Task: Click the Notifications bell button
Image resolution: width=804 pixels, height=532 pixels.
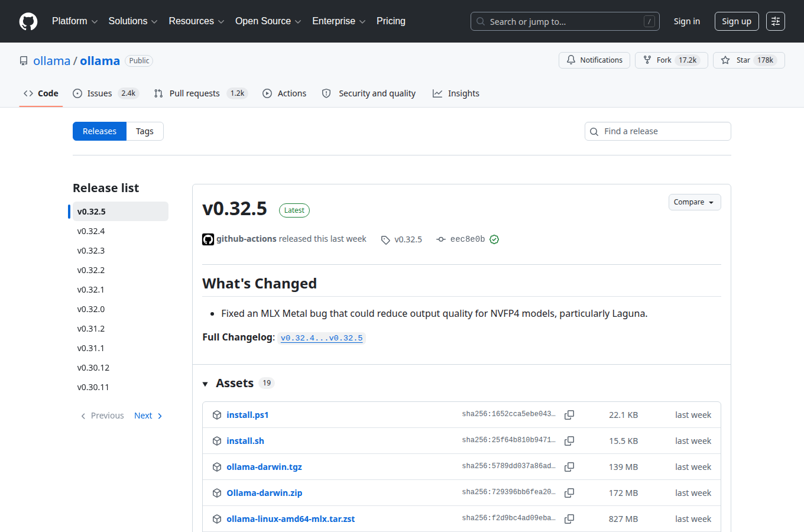Action: pyautogui.click(x=594, y=60)
